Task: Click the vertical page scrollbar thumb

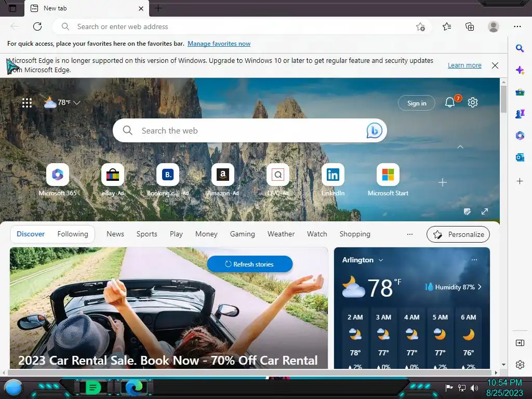Action: coord(503,99)
